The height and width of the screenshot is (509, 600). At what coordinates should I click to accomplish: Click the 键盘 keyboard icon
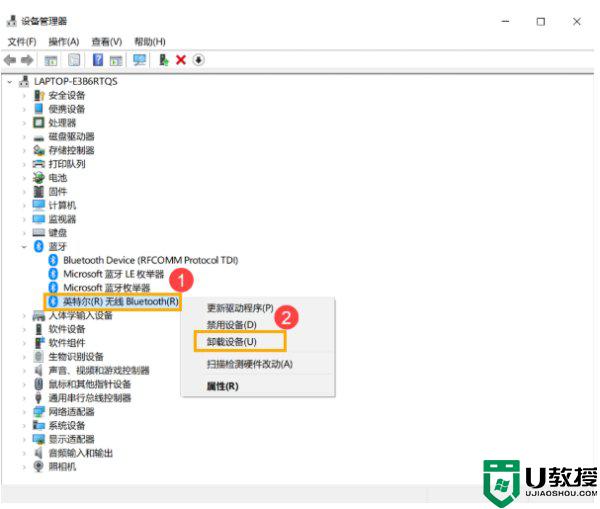point(39,233)
